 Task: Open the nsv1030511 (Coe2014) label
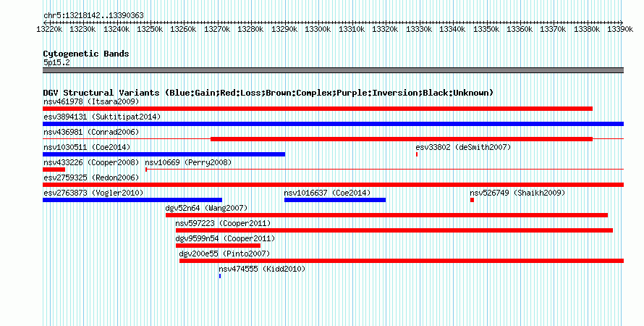(87, 147)
